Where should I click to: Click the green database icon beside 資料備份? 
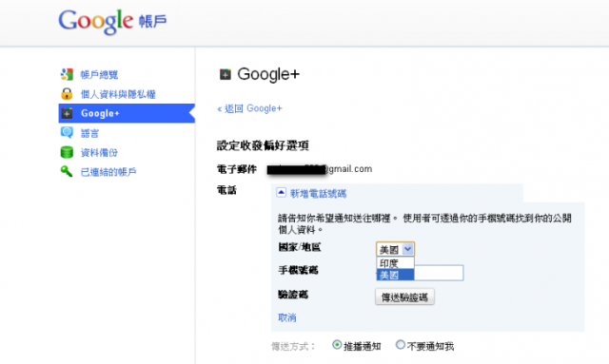point(67,152)
